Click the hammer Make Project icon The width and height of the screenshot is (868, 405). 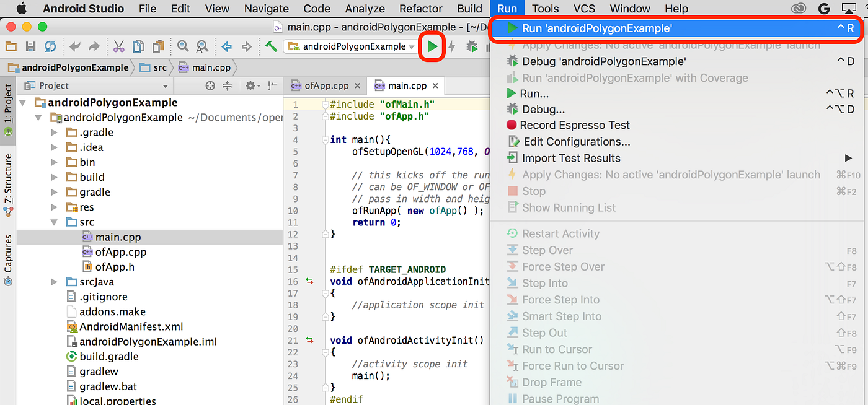pyautogui.click(x=271, y=46)
